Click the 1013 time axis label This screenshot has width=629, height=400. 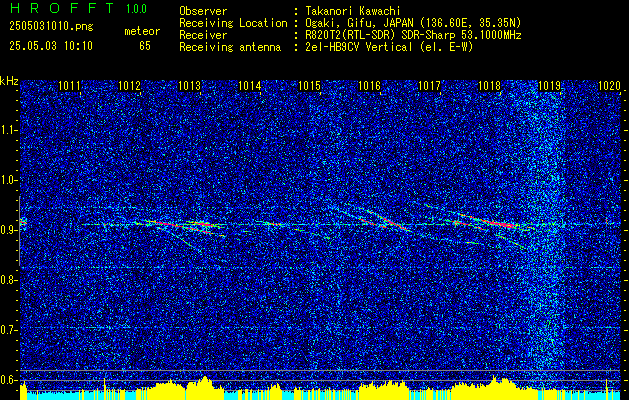point(189,86)
